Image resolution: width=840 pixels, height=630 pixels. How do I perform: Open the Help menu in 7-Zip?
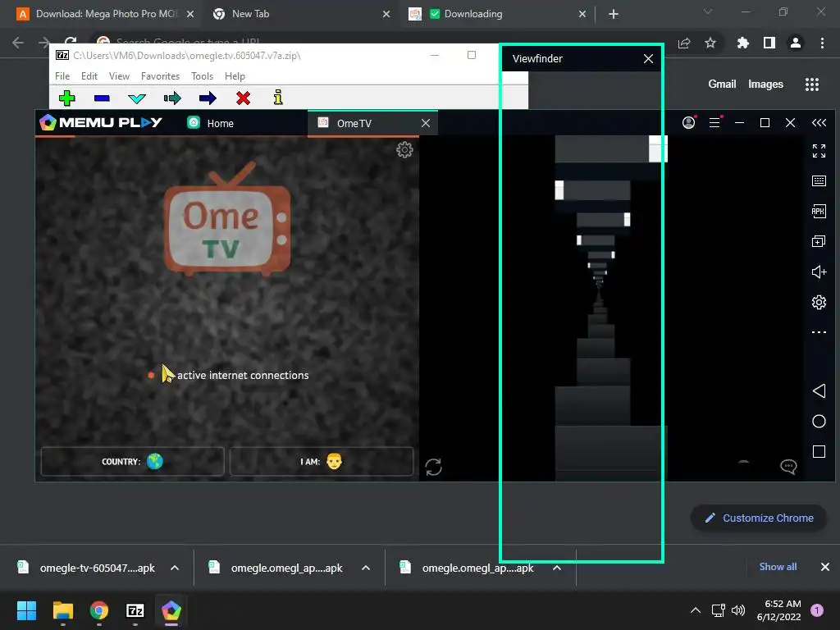click(235, 76)
